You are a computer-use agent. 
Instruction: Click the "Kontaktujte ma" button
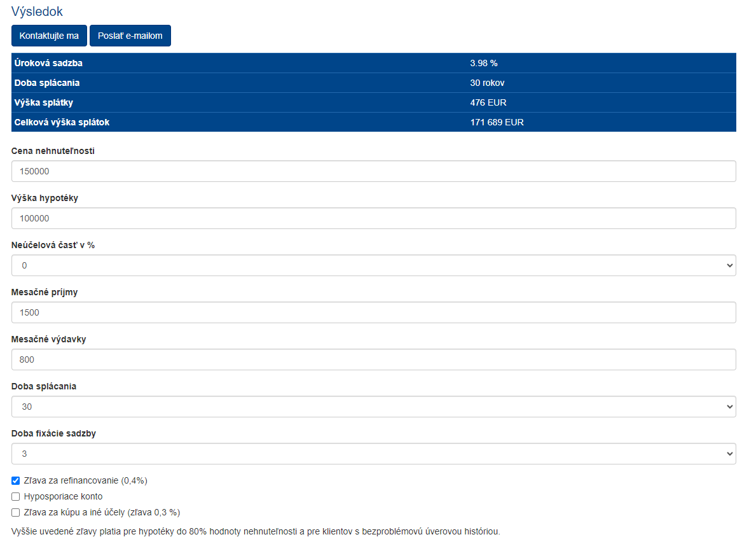tap(49, 36)
